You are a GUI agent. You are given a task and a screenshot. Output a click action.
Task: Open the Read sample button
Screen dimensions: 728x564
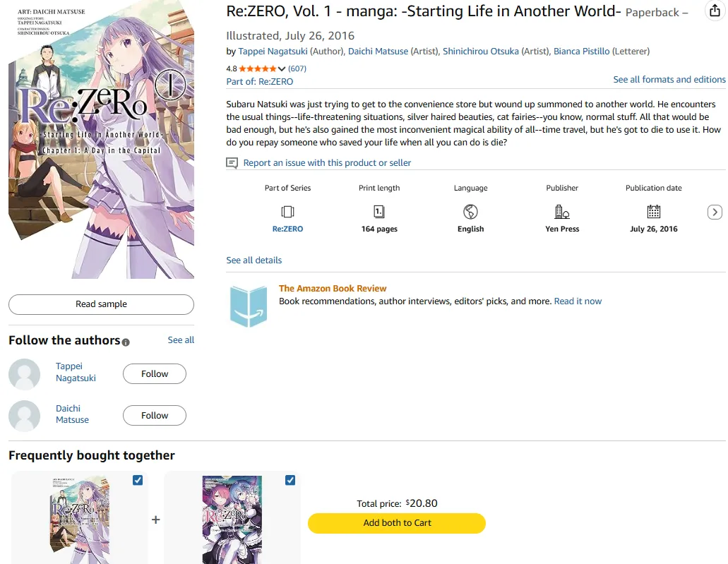101,304
